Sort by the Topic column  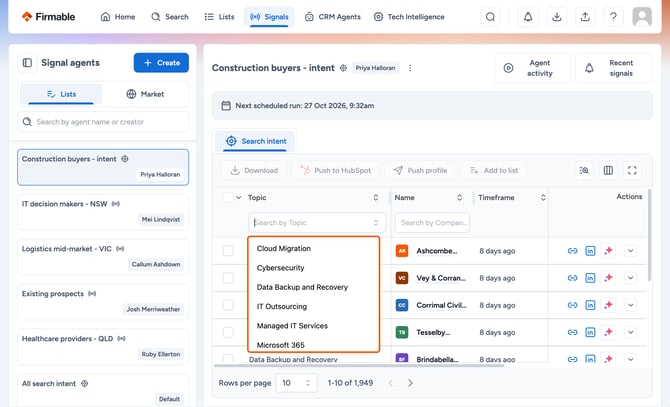coord(376,197)
